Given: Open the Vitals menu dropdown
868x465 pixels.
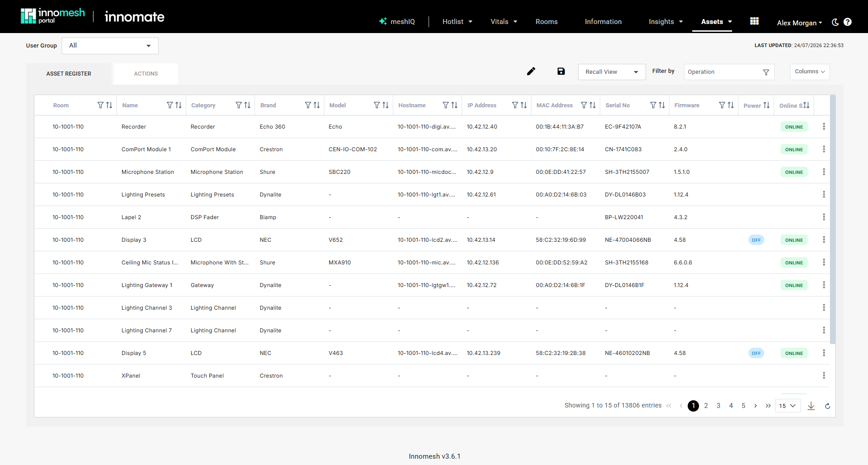Looking at the screenshot, I should click(504, 22).
